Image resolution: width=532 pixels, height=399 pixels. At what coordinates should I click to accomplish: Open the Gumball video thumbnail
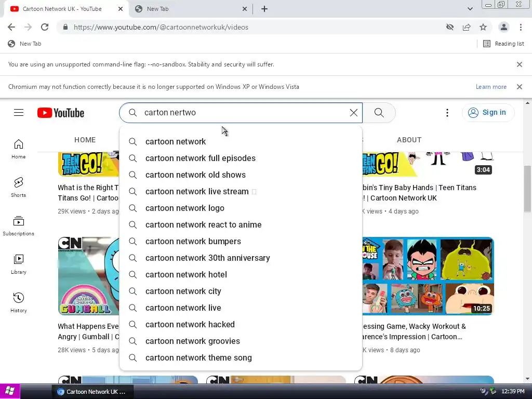tap(88, 276)
